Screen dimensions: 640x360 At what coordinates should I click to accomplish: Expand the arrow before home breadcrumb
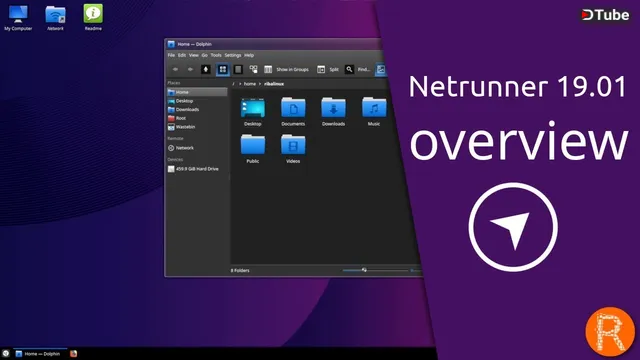pyautogui.click(x=240, y=84)
